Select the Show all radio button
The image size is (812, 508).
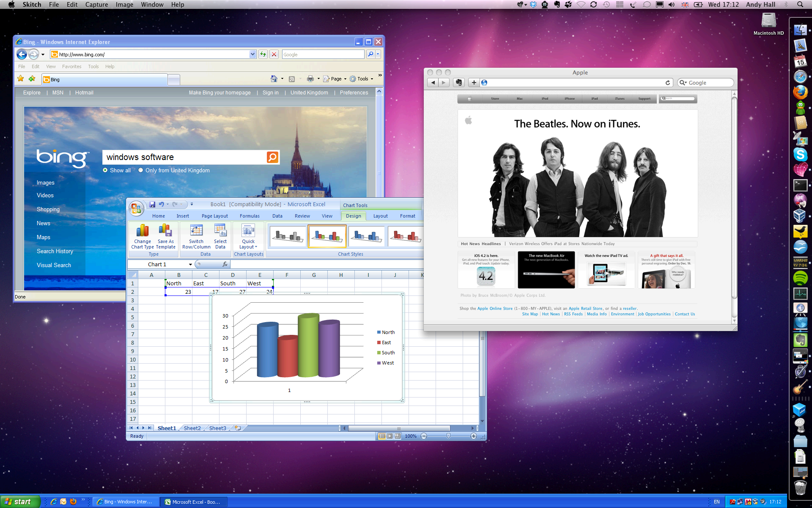pos(105,170)
